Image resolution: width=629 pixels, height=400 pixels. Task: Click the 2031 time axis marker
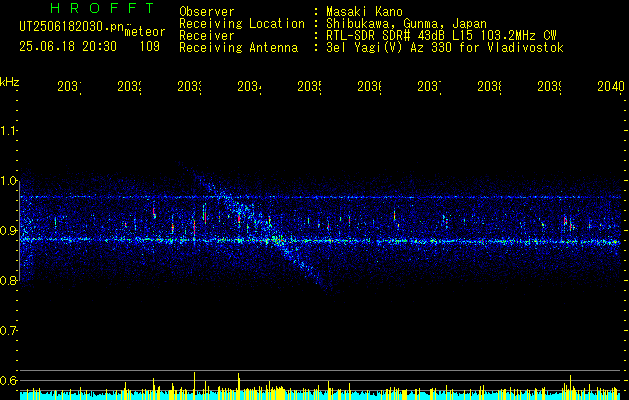point(69,86)
